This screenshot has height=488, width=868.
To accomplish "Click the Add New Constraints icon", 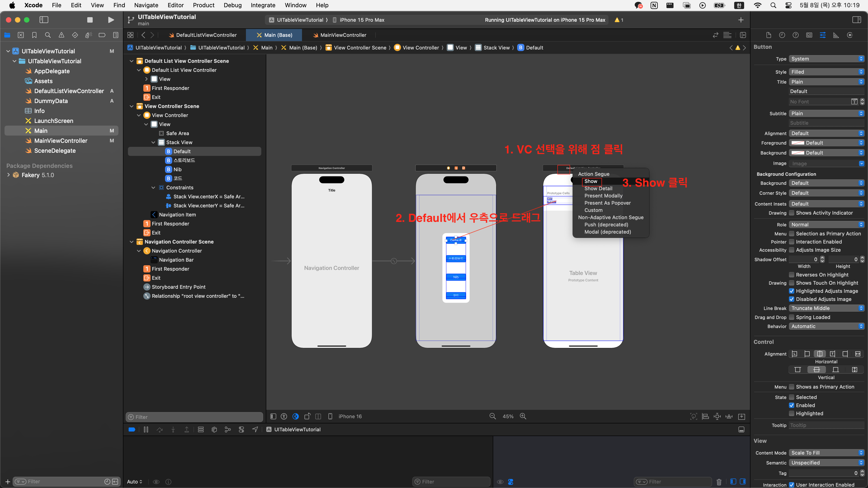I will point(717,416).
